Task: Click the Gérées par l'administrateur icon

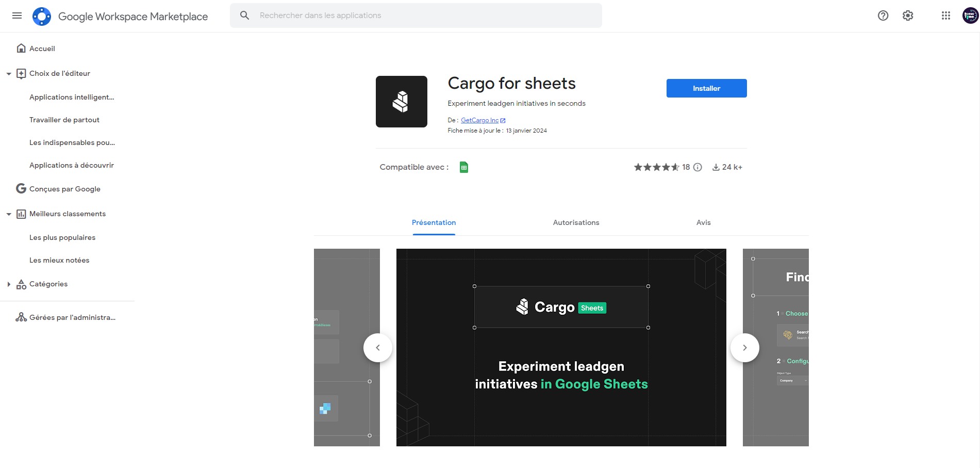Action: tap(21, 317)
